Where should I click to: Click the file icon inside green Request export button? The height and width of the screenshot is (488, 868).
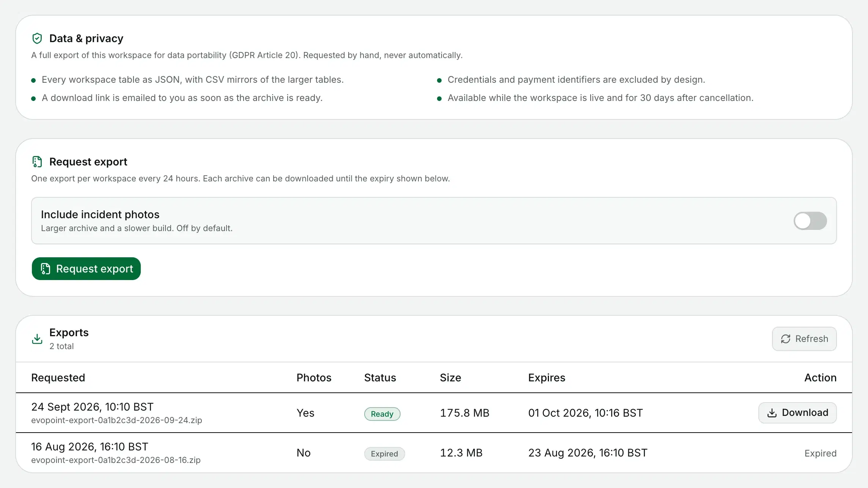pos(46,269)
